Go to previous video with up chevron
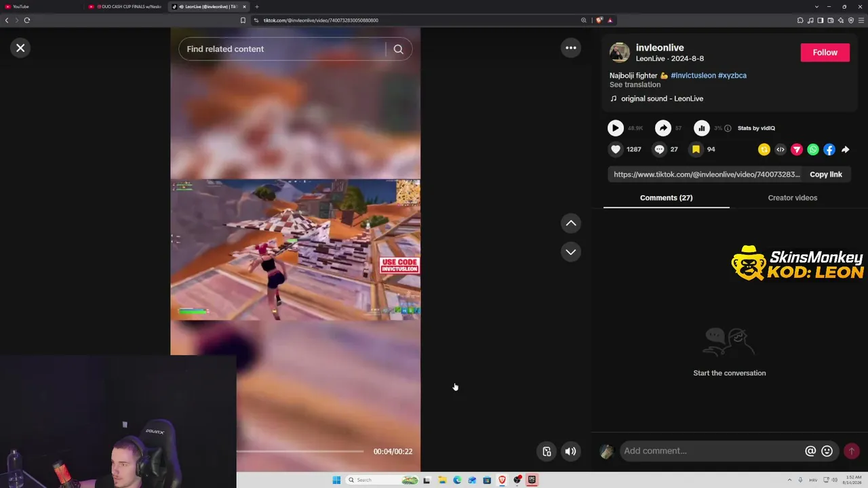This screenshot has height=488, width=868. click(x=571, y=223)
